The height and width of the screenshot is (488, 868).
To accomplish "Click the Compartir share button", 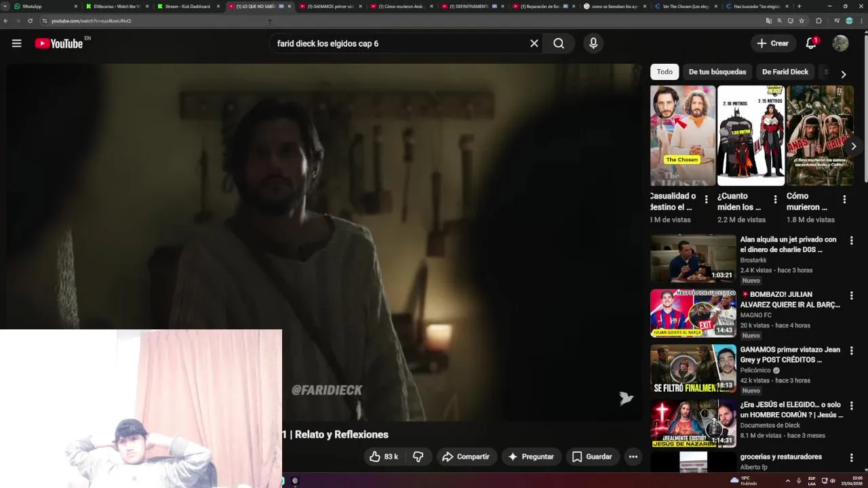I will coord(466,457).
